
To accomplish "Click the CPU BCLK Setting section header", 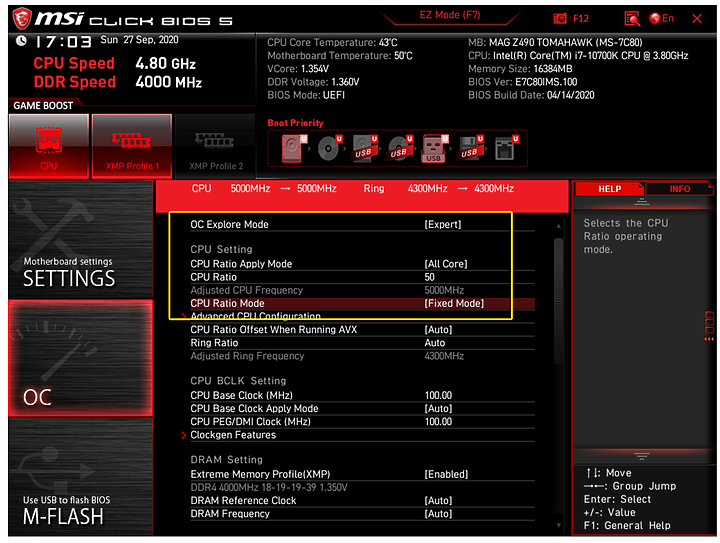I will [238, 381].
